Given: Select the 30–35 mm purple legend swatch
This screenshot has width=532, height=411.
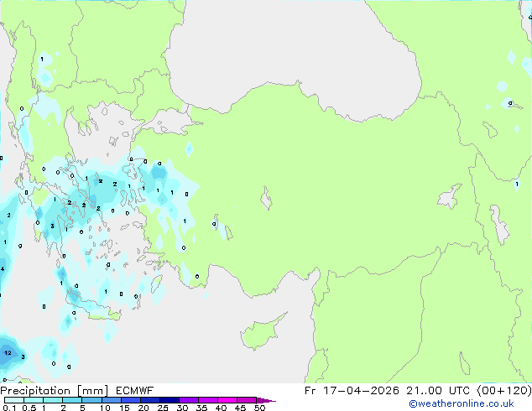Looking at the screenshot, I should [189, 400].
